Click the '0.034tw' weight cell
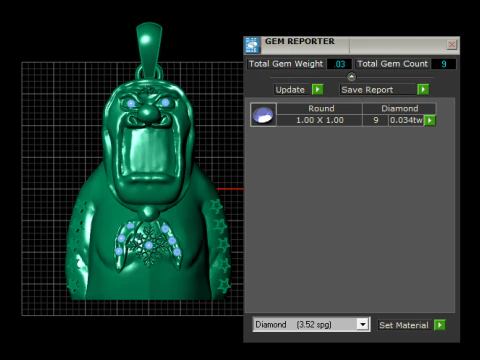This screenshot has height=360, width=480. point(406,120)
